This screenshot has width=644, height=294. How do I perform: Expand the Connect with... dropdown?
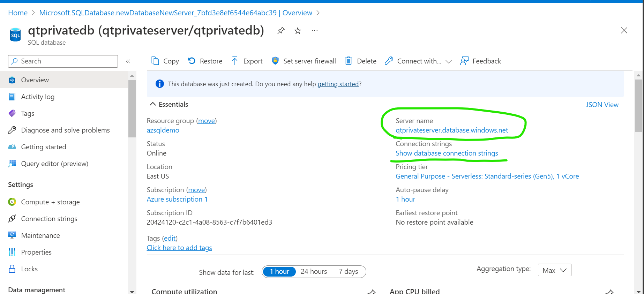418,61
